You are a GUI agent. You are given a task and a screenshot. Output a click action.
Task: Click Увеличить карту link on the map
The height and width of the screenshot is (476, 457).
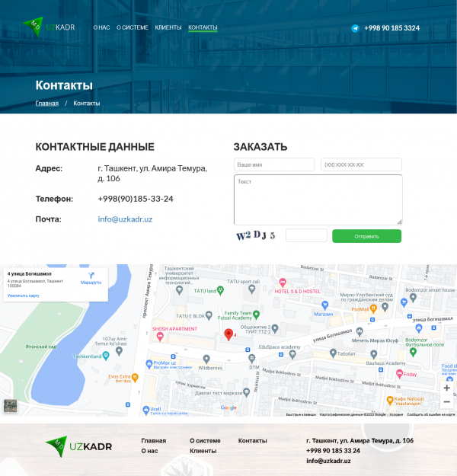coord(23,295)
